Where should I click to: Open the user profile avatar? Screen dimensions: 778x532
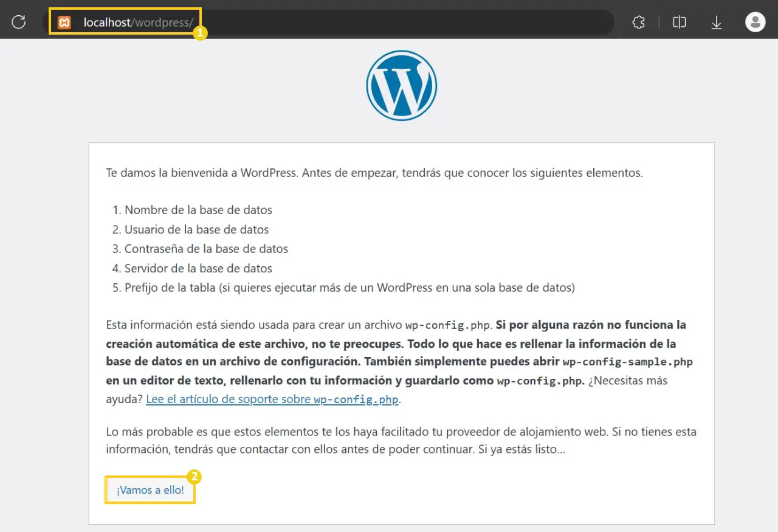coord(756,22)
